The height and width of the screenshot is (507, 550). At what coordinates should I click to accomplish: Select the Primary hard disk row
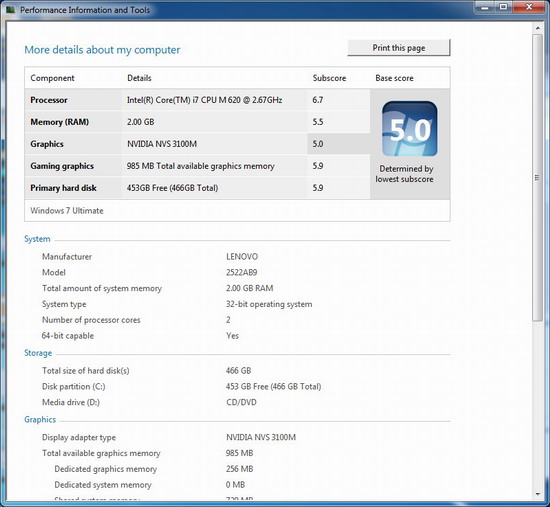(x=197, y=188)
